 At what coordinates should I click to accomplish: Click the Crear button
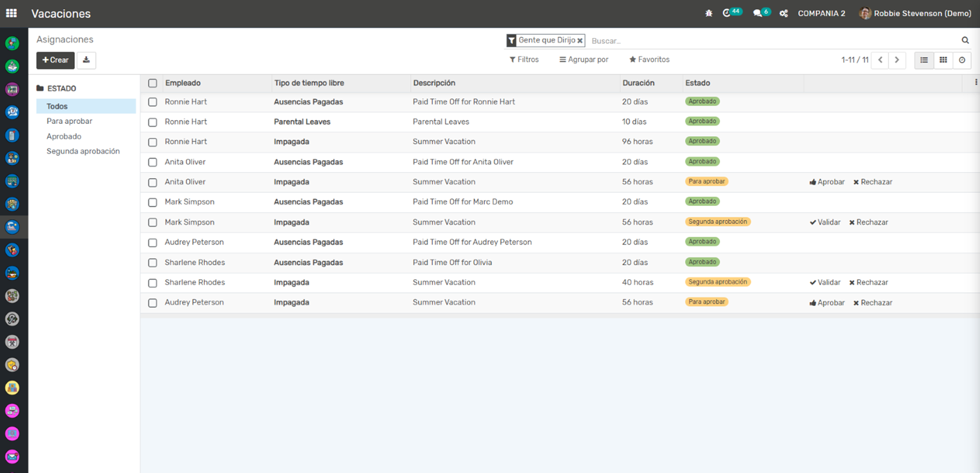[x=56, y=60]
